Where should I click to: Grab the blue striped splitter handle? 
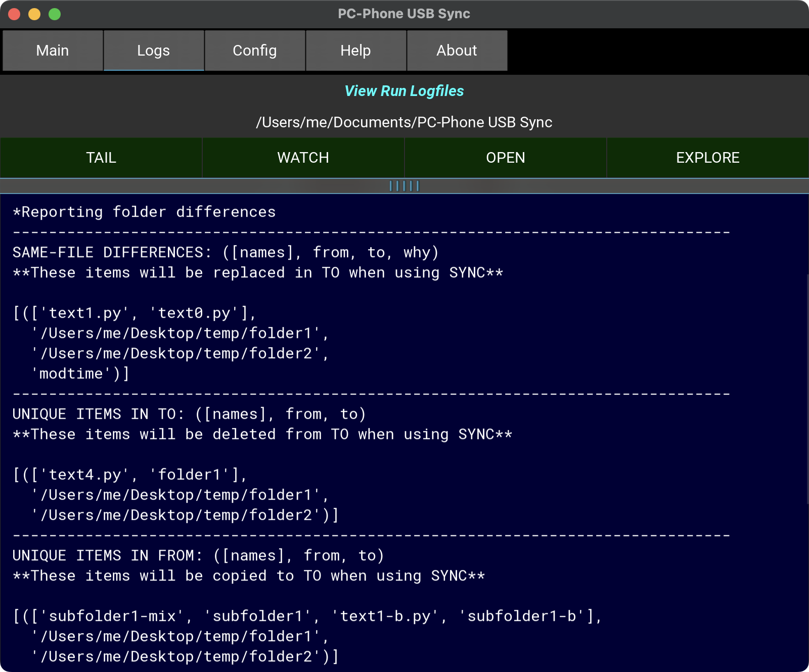(404, 186)
